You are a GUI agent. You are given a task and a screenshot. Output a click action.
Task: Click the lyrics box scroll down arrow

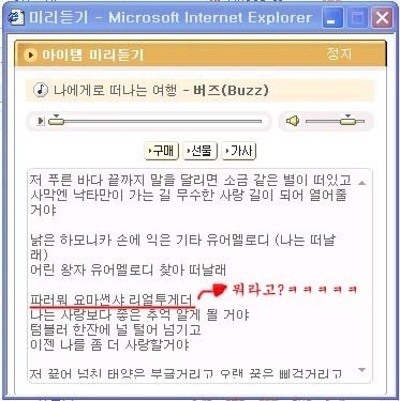click(x=362, y=370)
